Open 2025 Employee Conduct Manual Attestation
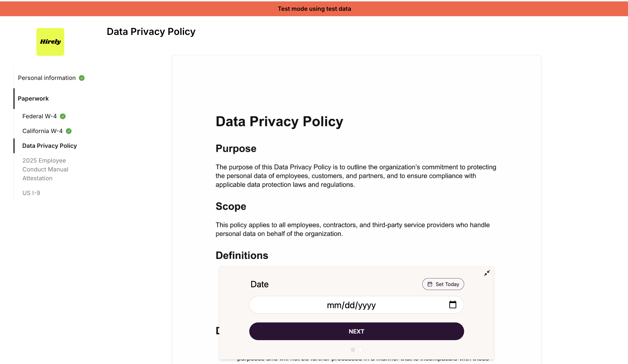This screenshot has width=628, height=364. pos(45,169)
